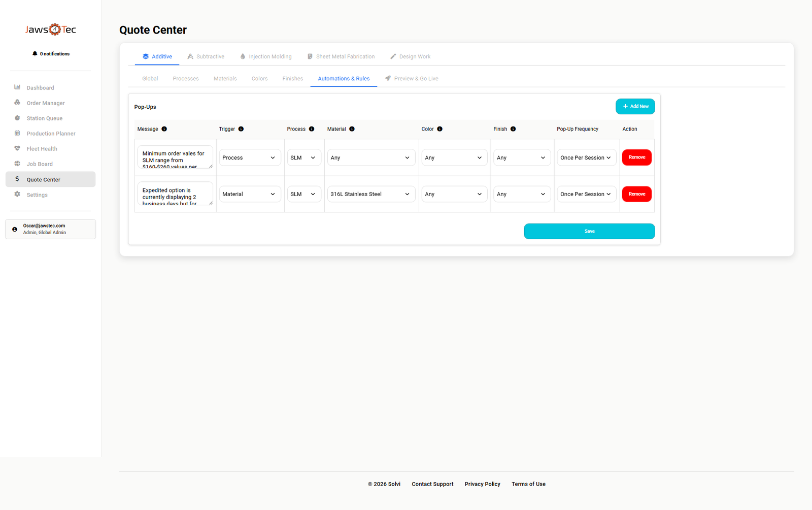Click the info icon next to Process
The image size is (812, 510).
312,129
